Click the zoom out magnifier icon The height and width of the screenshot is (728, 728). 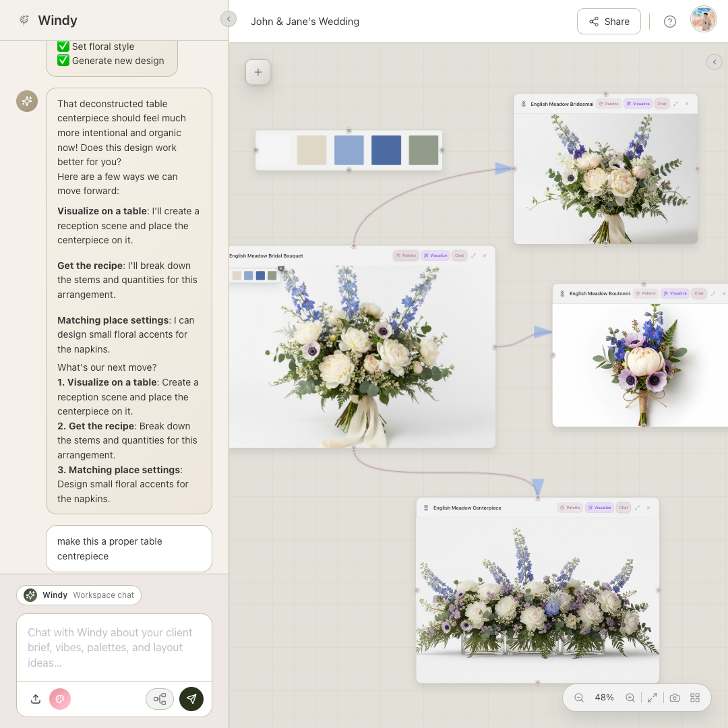[579, 698]
